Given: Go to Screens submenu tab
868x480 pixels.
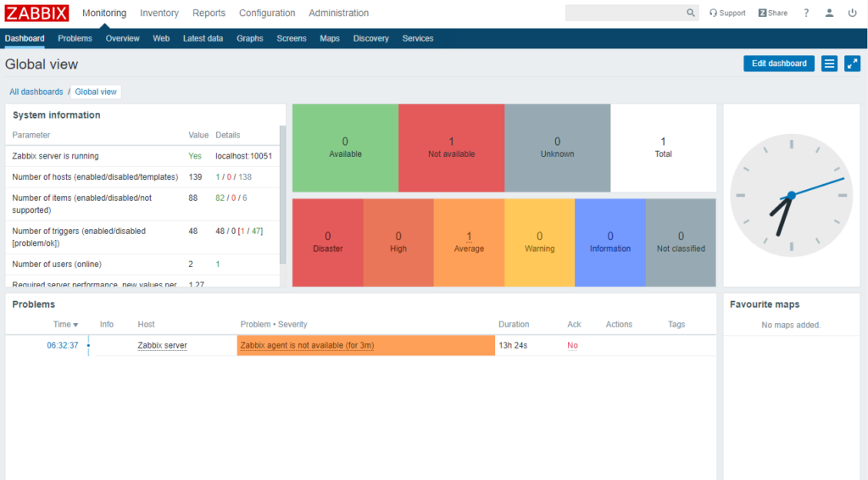Looking at the screenshot, I should 292,38.
